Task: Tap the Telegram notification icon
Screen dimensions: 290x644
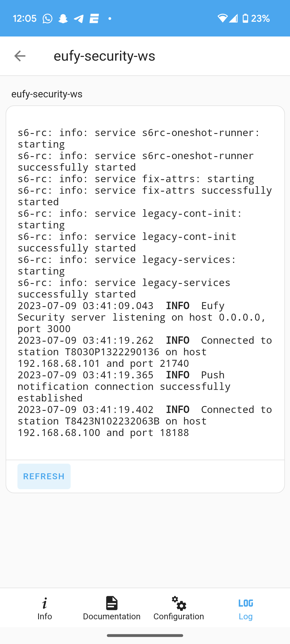Action: (78, 18)
